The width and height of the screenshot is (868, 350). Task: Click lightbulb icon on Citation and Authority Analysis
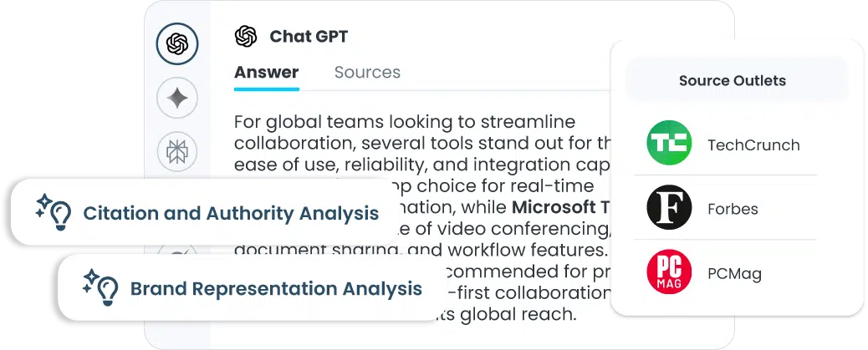click(x=54, y=212)
